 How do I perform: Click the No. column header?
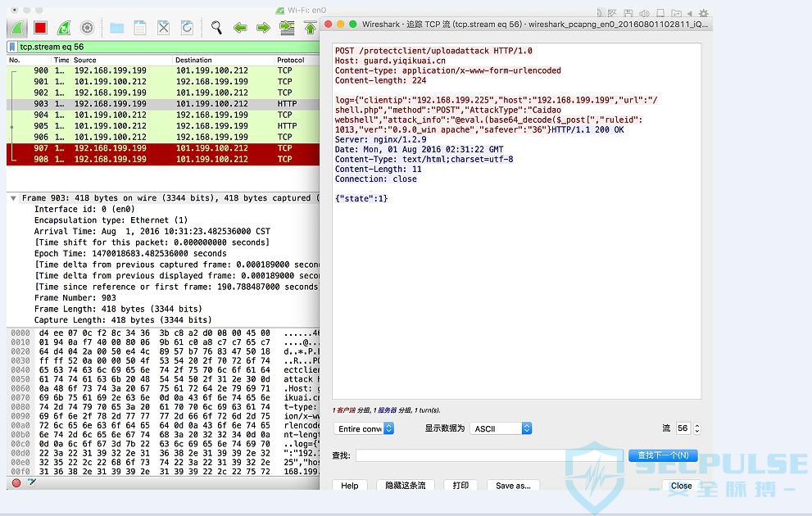[x=15, y=60]
